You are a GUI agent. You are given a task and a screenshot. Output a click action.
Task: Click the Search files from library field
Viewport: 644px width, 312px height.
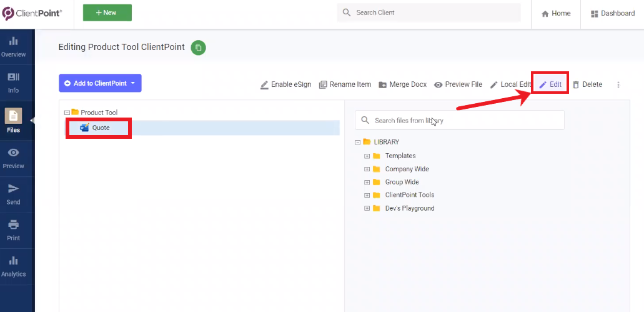[x=460, y=121]
